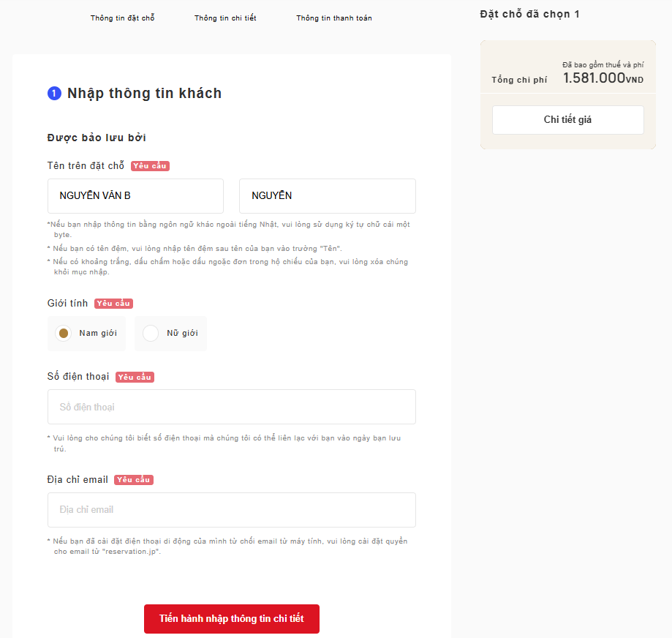Switch to the "Thông tin thanh toán" step

[333, 18]
